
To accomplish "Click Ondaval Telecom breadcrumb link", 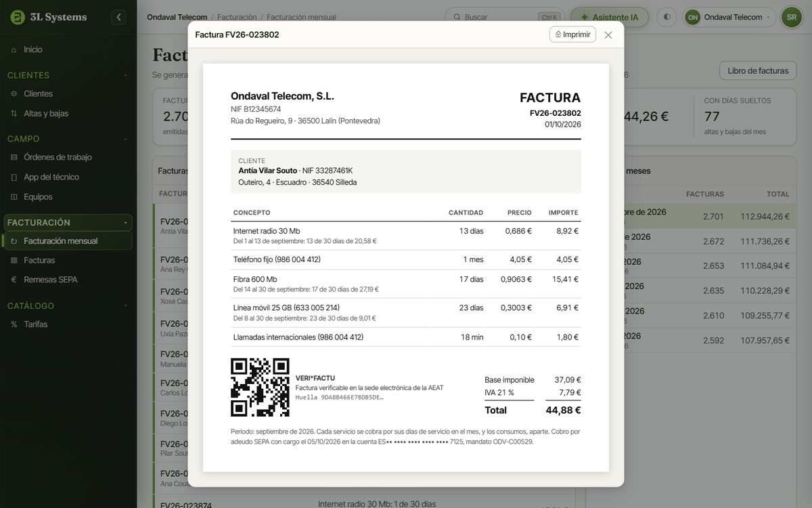I will coord(177,17).
